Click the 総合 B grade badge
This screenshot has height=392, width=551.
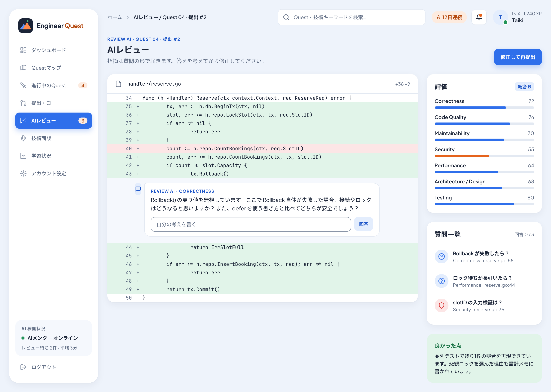(x=524, y=86)
